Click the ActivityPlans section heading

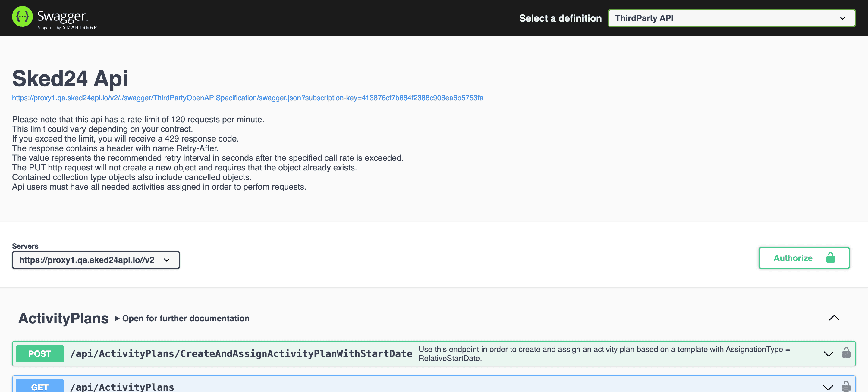point(63,318)
